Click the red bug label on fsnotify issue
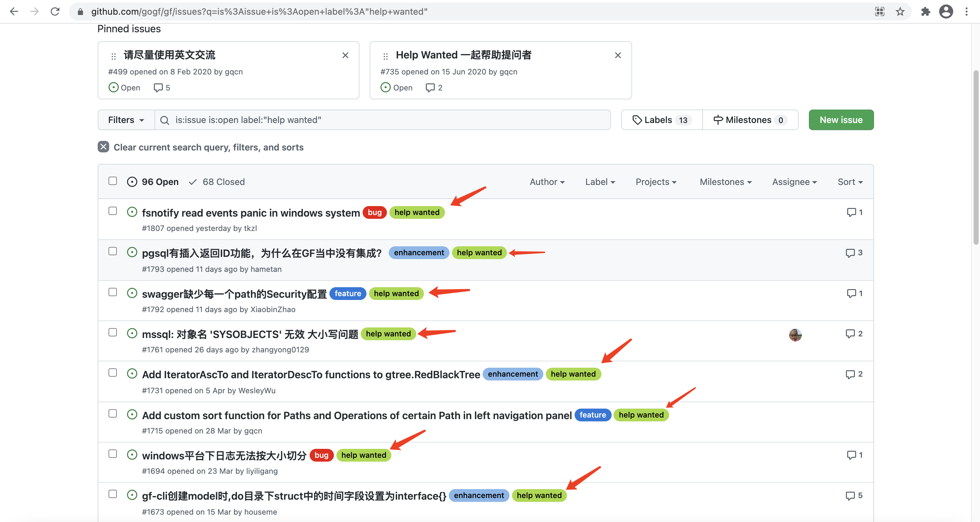The height and width of the screenshot is (522, 980). point(374,212)
